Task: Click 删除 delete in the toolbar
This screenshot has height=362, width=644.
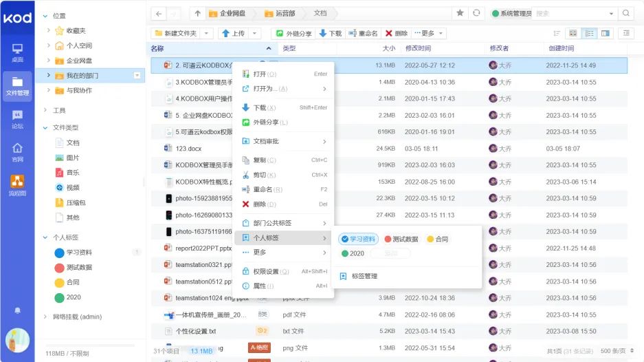Action: pyautogui.click(x=397, y=33)
